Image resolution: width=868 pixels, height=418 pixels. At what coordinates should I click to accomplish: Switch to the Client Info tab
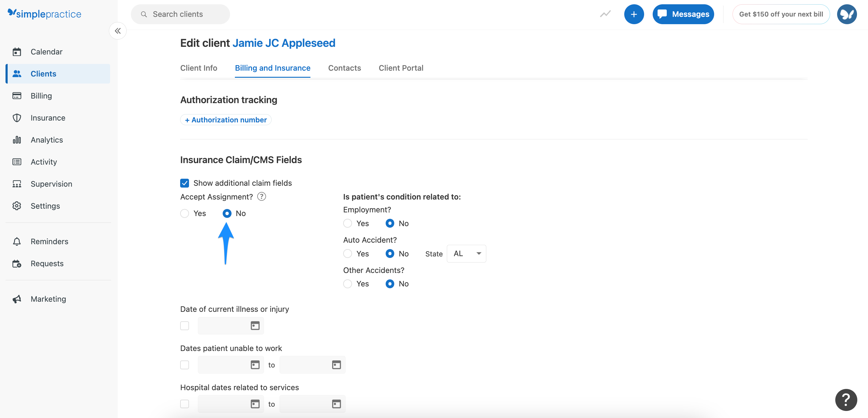(198, 68)
